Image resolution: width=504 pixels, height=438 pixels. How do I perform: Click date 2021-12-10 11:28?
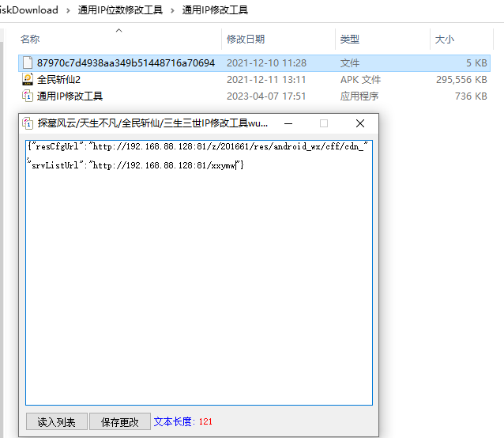266,62
